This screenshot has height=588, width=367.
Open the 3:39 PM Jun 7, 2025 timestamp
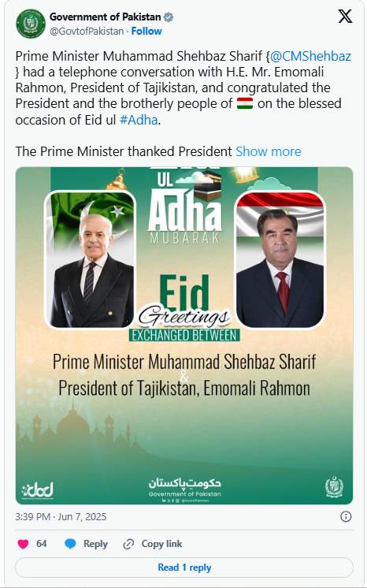(x=61, y=517)
